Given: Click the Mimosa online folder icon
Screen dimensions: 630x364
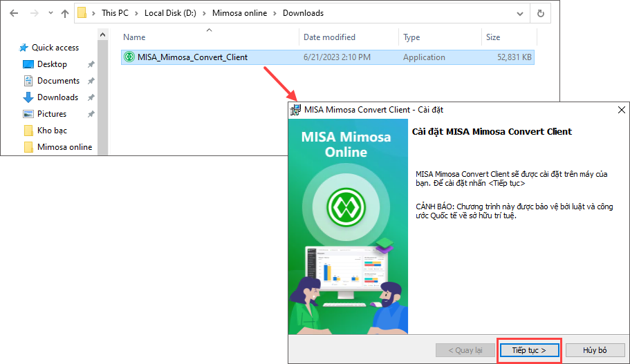Looking at the screenshot, I should pos(28,147).
